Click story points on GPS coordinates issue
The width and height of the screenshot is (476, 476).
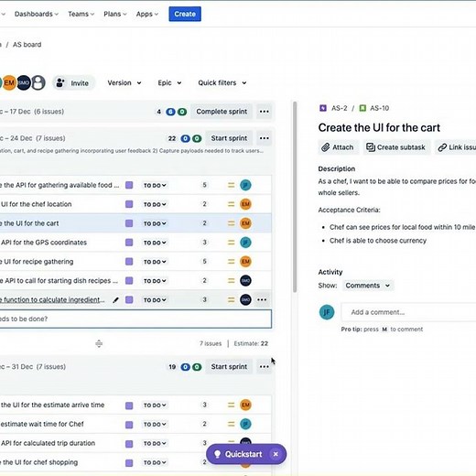point(204,243)
